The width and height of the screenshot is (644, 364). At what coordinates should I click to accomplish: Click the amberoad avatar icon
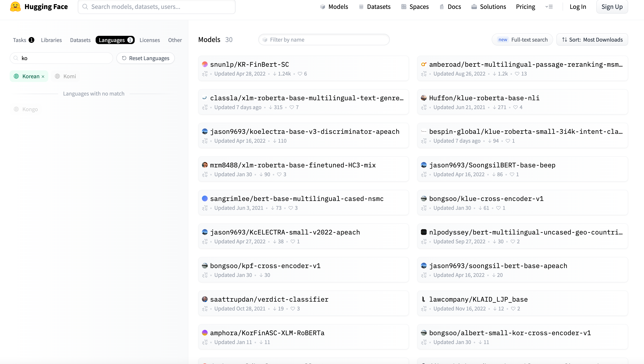pos(424,64)
